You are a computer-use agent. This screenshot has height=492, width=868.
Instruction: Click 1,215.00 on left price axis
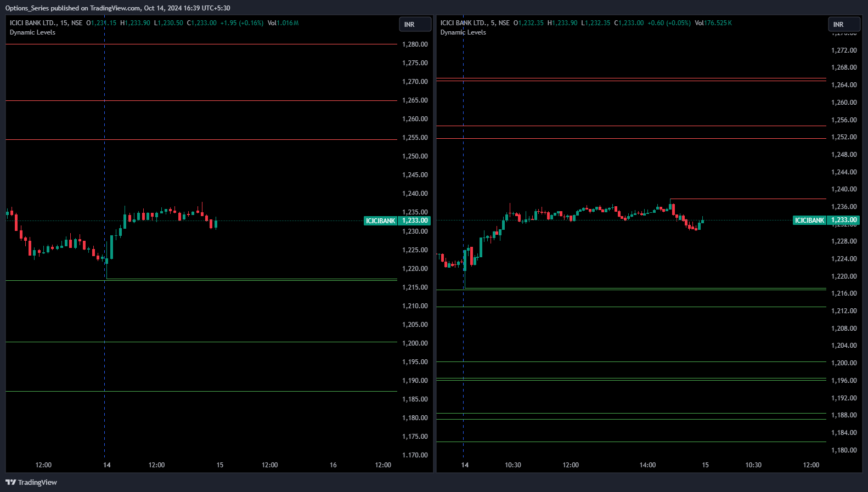(x=415, y=287)
